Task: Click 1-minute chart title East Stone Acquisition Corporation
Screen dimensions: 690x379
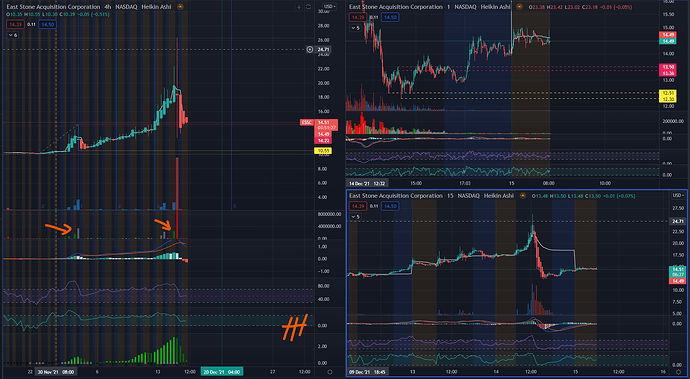Action: 396,7
